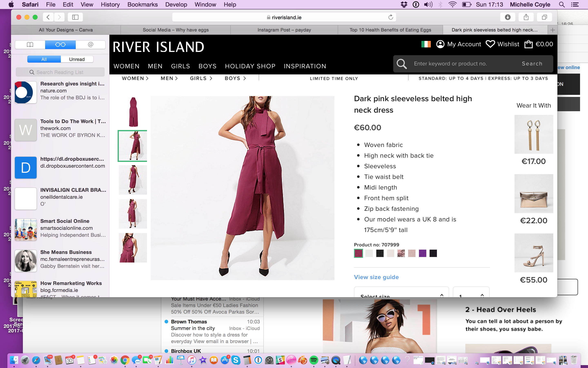Switch to Instagram Post – payday tab
This screenshot has height=368, width=588.
[284, 30]
